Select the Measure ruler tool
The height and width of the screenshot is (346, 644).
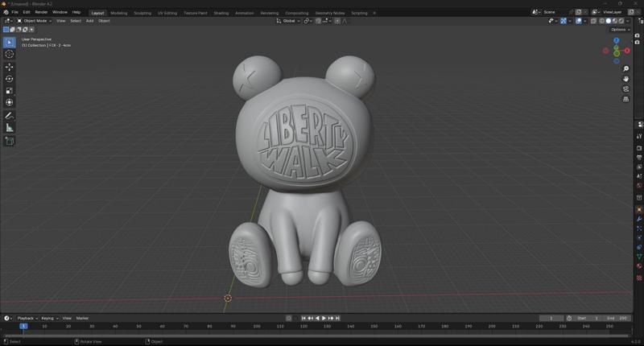(9, 128)
